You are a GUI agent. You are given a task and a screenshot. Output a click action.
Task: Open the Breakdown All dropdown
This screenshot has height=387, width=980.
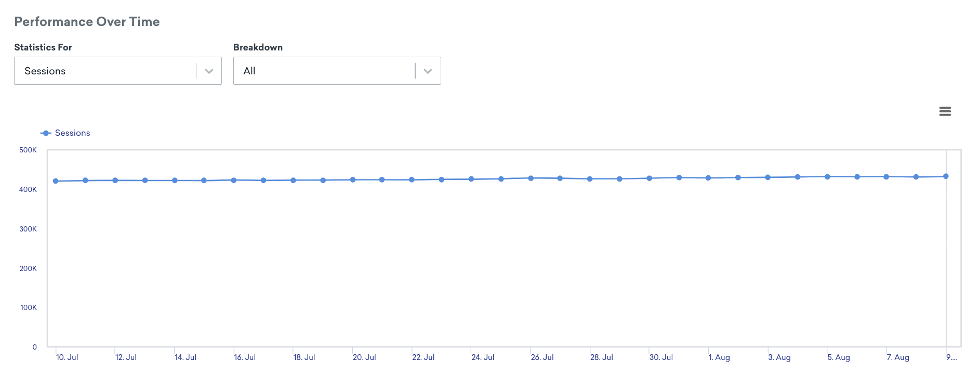click(337, 71)
